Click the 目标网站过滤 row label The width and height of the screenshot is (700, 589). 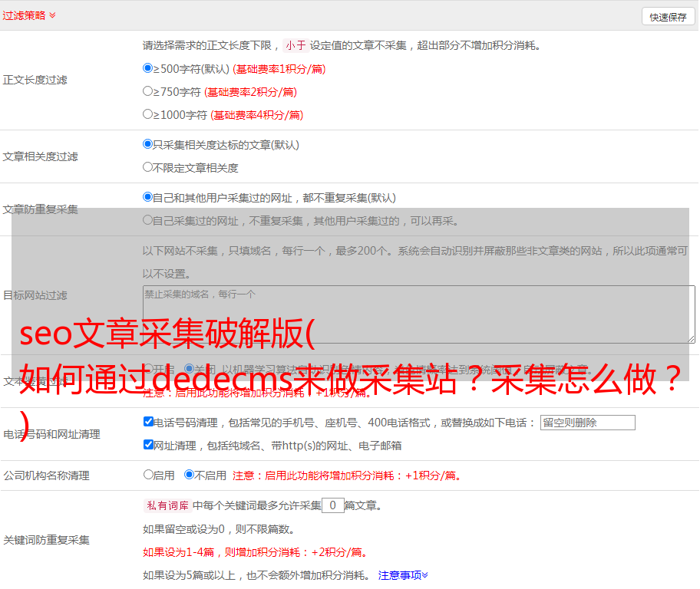[x=35, y=295]
